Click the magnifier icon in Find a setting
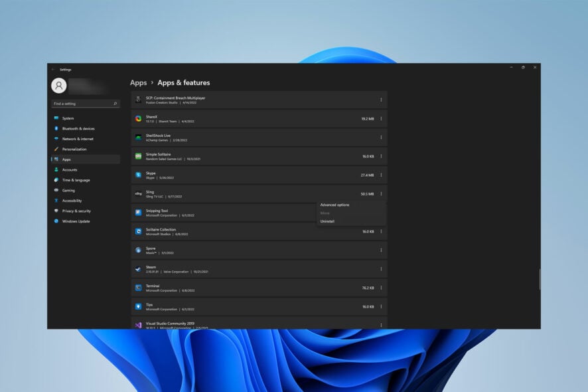This screenshot has height=392, width=588. click(115, 104)
